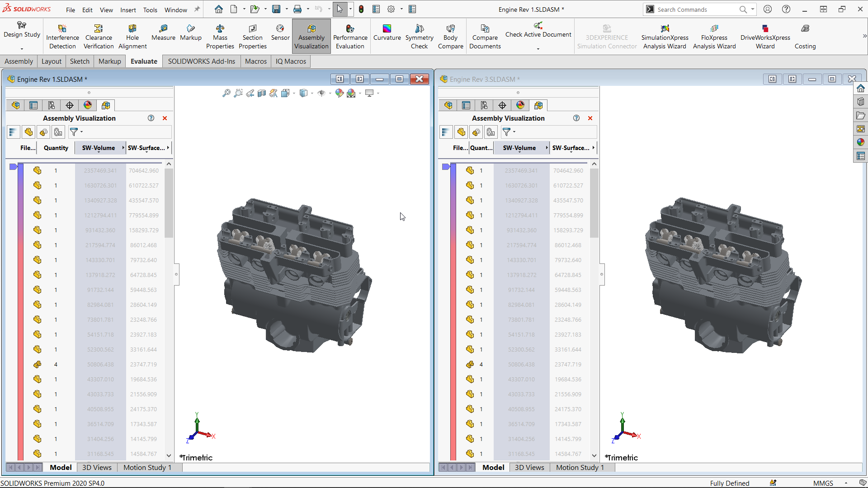This screenshot has height=488, width=868.
Task: Click the Rebuild traffic light icon
Action: click(361, 9)
